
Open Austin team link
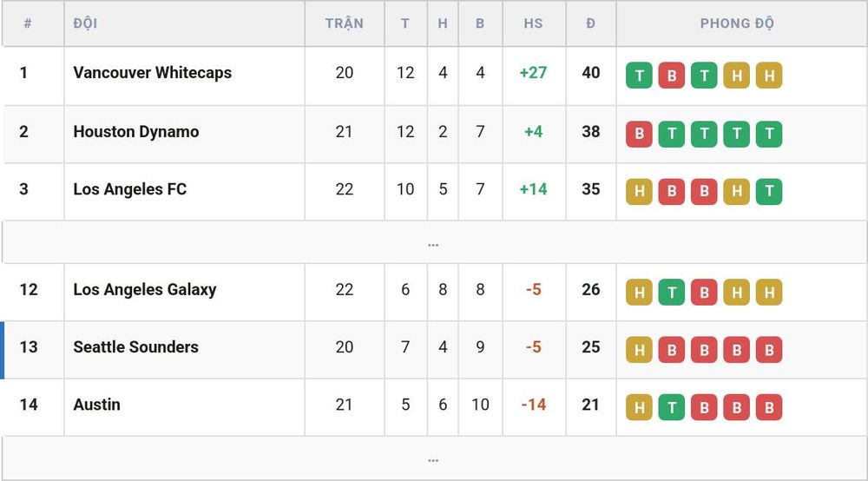(97, 405)
